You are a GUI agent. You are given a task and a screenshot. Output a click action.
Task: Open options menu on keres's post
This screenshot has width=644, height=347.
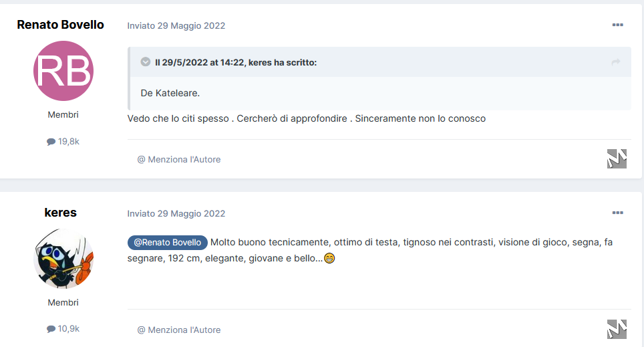click(617, 213)
